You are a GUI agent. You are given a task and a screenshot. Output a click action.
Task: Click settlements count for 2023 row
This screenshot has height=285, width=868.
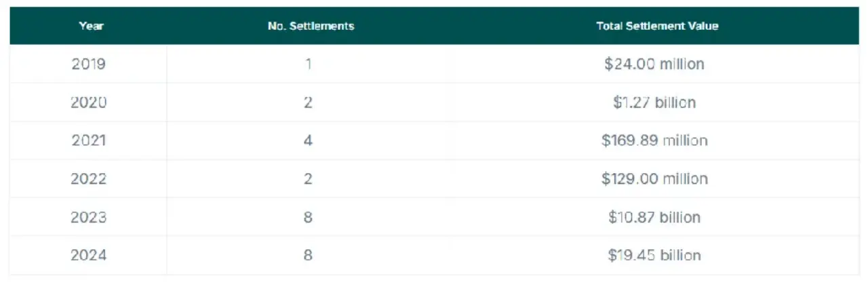click(310, 217)
